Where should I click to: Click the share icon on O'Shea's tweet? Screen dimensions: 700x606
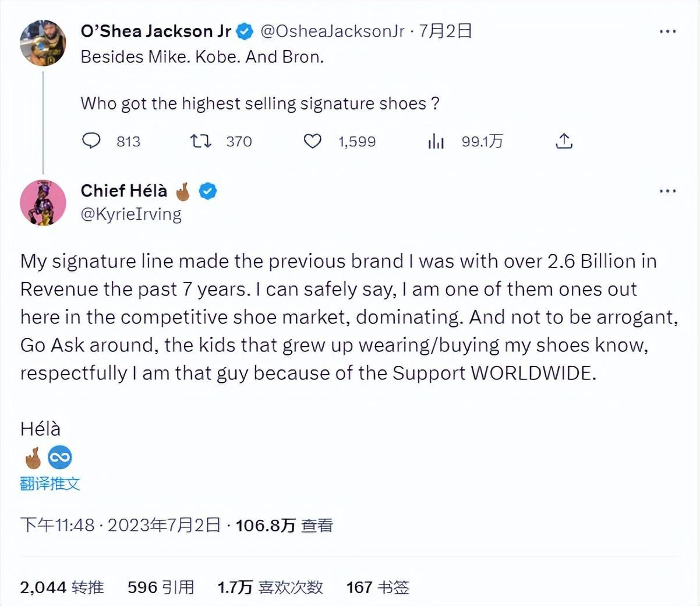click(564, 141)
